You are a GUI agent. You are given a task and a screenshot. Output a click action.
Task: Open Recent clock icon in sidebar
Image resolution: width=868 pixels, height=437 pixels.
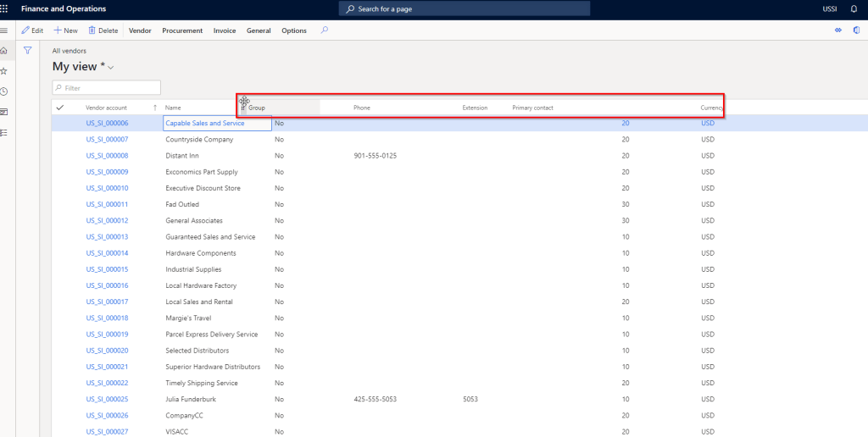pyautogui.click(x=5, y=91)
